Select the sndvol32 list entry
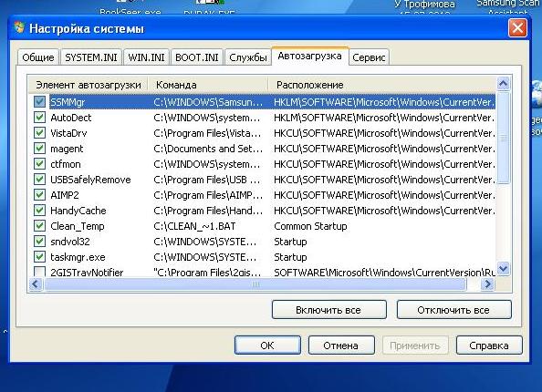The image size is (542, 392). click(x=70, y=242)
